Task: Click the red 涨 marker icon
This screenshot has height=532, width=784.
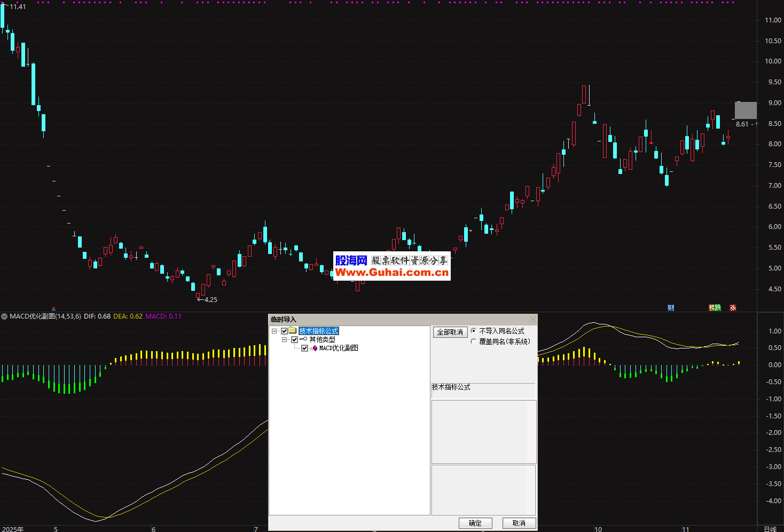Action: point(733,307)
